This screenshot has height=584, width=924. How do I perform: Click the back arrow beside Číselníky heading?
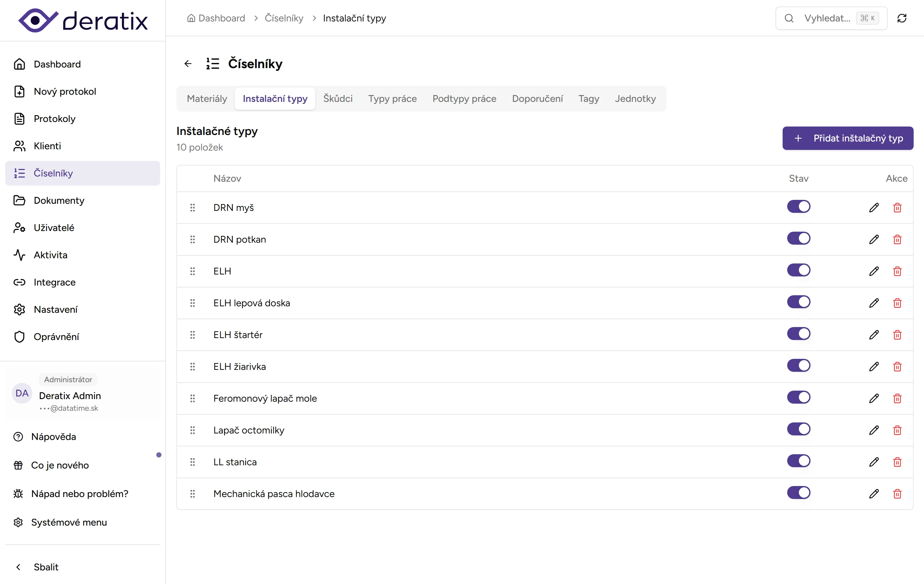tap(188, 63)
